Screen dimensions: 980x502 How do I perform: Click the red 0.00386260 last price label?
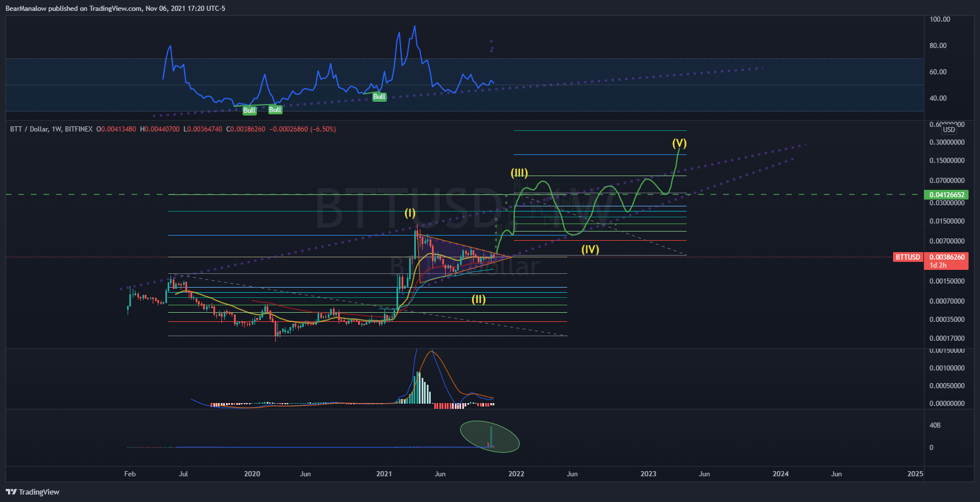coord(946,257)
